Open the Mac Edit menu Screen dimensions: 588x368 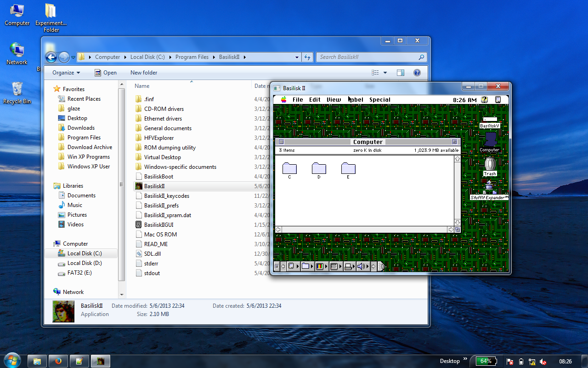pos(315,99)
